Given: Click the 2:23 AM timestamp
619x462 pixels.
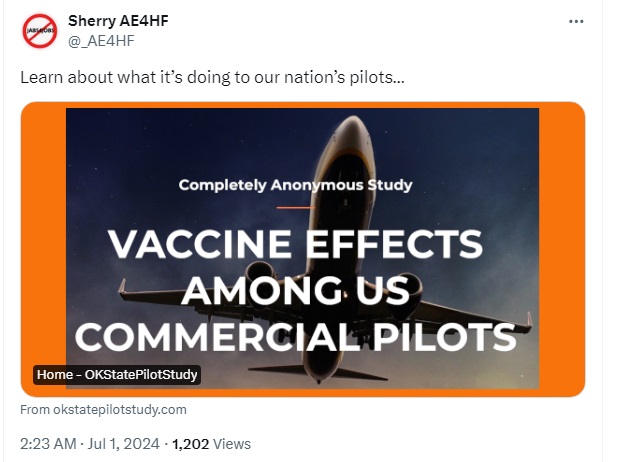Looking at the screenshot, I should [x=48, y=444].
